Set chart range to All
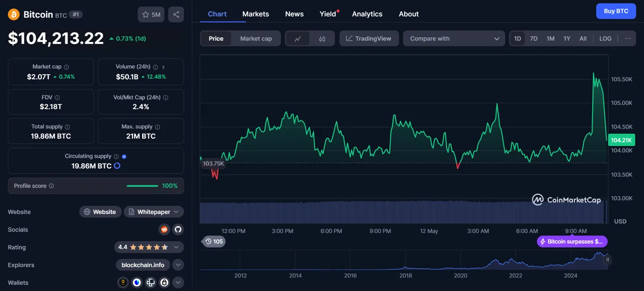 583,39
